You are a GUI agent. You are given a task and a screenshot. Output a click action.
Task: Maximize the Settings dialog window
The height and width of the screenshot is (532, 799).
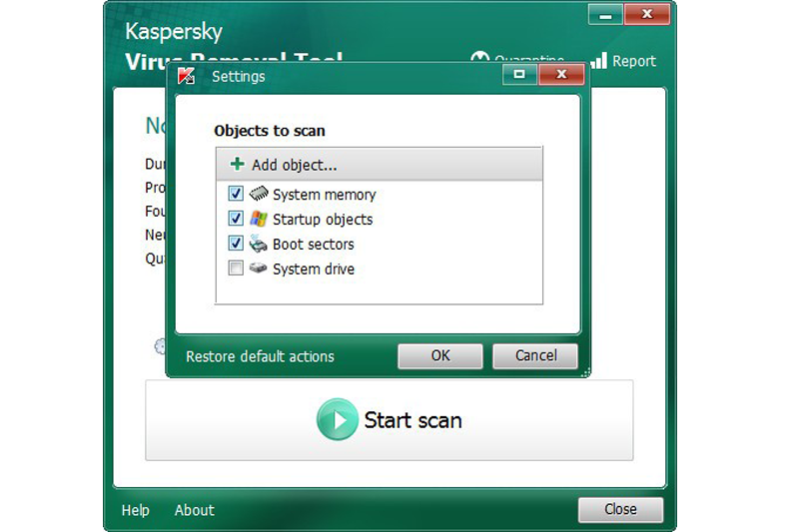(519, 74)
